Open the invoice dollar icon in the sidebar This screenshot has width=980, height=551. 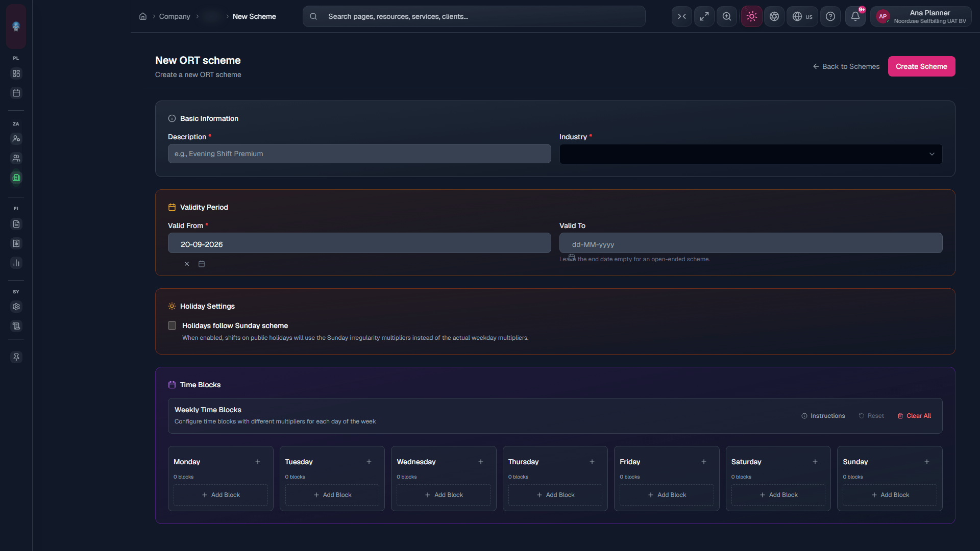coord(16,243)
